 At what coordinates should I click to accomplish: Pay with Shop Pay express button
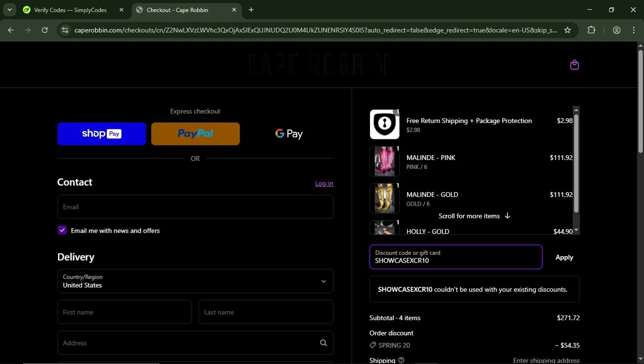click(x=102, y=134)
